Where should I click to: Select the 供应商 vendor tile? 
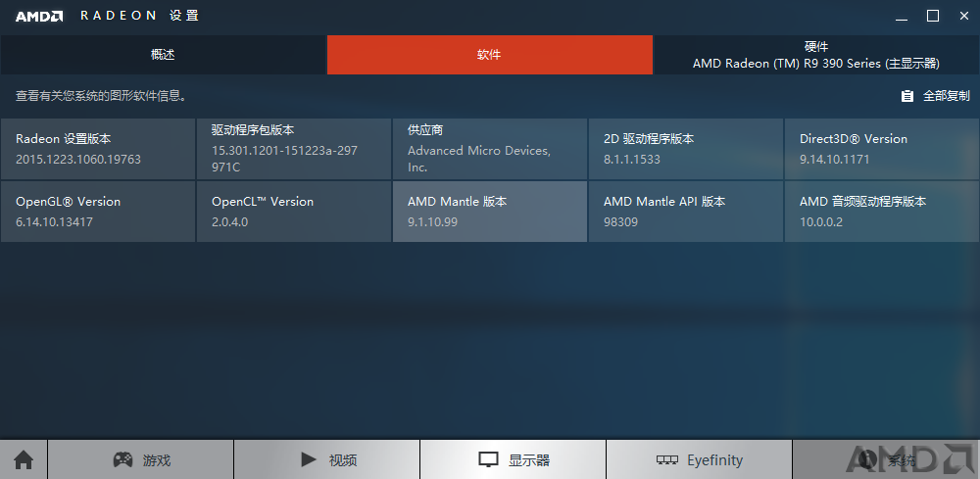tap(490, 149)
